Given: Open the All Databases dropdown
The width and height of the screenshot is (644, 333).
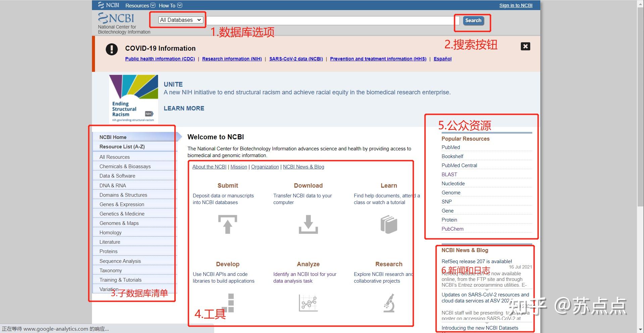Looking at the screenshot, I should (x=181, y=20).
